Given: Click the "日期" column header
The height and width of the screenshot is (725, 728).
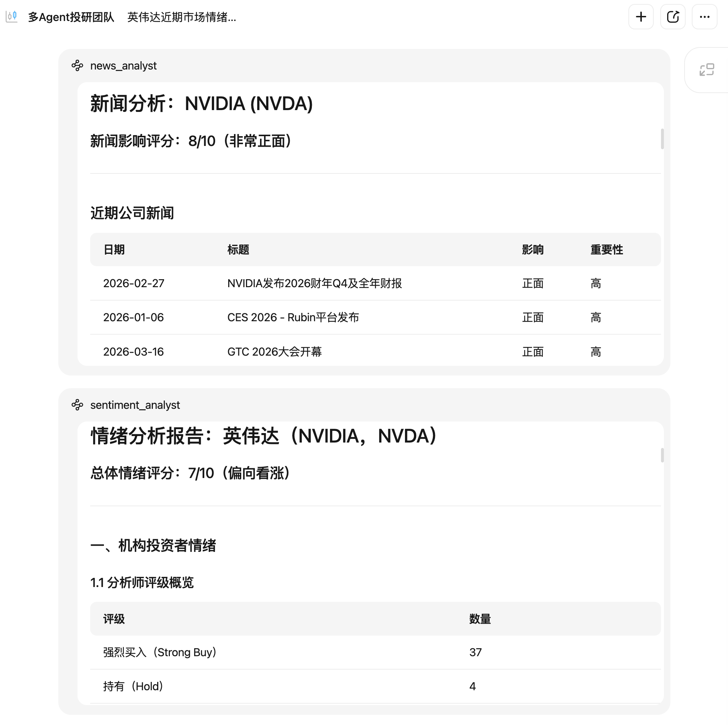Looking at the screenshot, I should 114,250.
